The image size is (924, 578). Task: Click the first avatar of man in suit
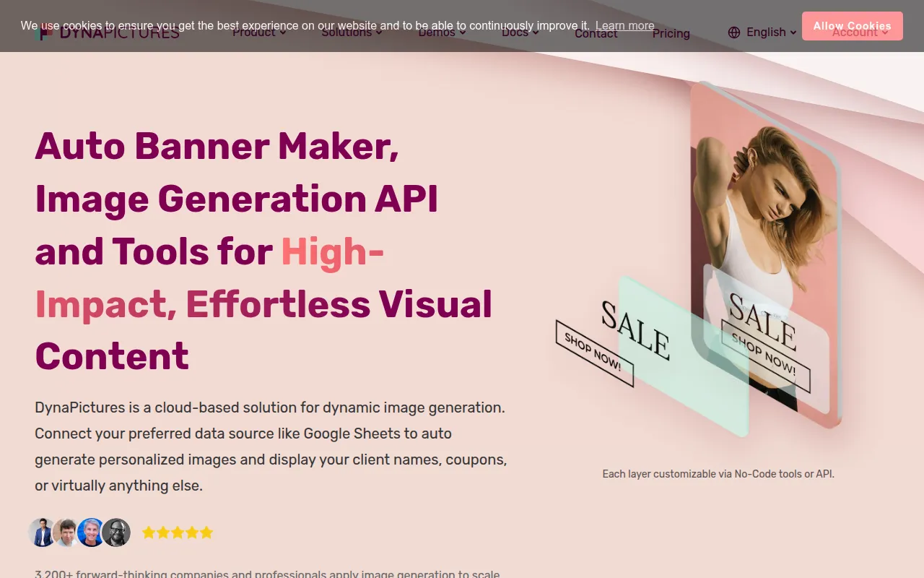(43, 532)
